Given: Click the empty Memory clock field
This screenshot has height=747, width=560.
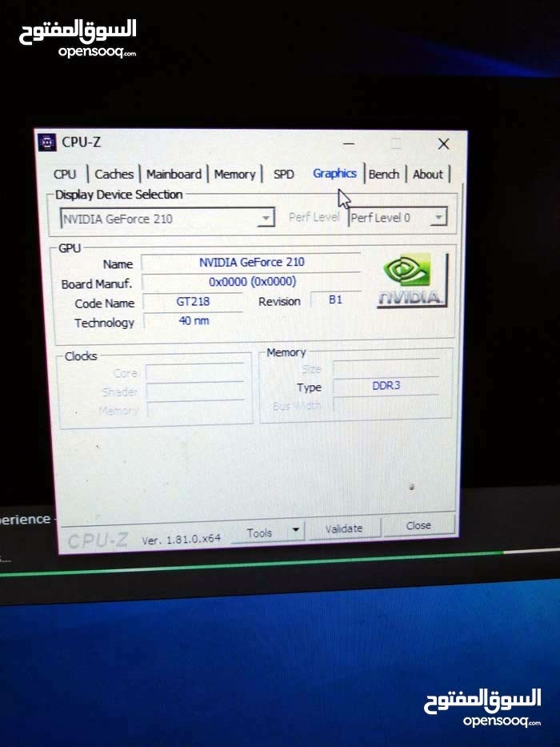Looking at the screenshot, I should (196, 410).
